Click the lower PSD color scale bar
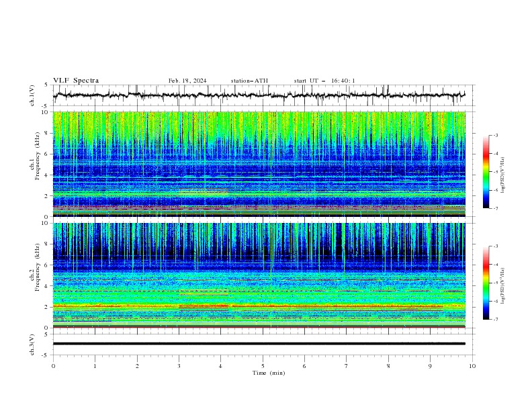The image size is (532, 411). pyautogui.click(x=486, y=283)
